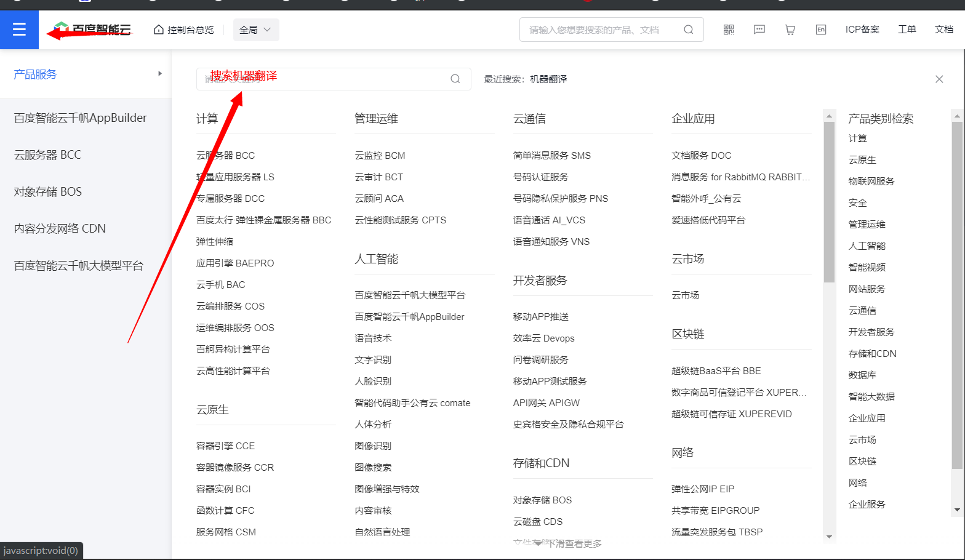Expand the 全局 region dropdown
The width and height of the screenshot is (965, 560).
tap(256, 30)
